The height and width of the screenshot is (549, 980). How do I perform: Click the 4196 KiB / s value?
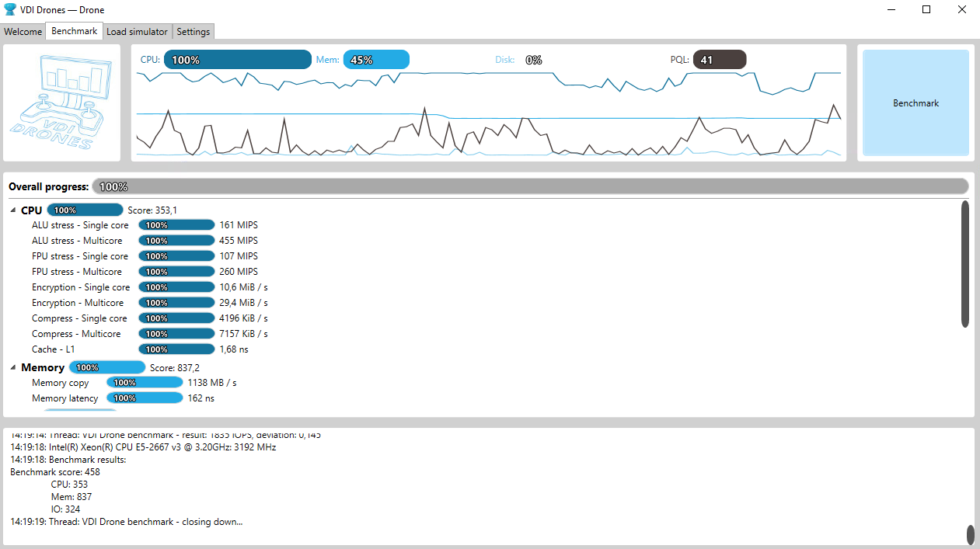[243, 318]
